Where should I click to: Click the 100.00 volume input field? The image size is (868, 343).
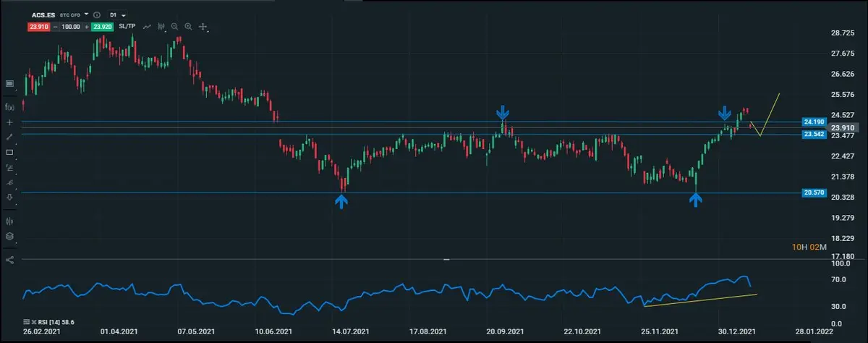click(x=69, y=26)
